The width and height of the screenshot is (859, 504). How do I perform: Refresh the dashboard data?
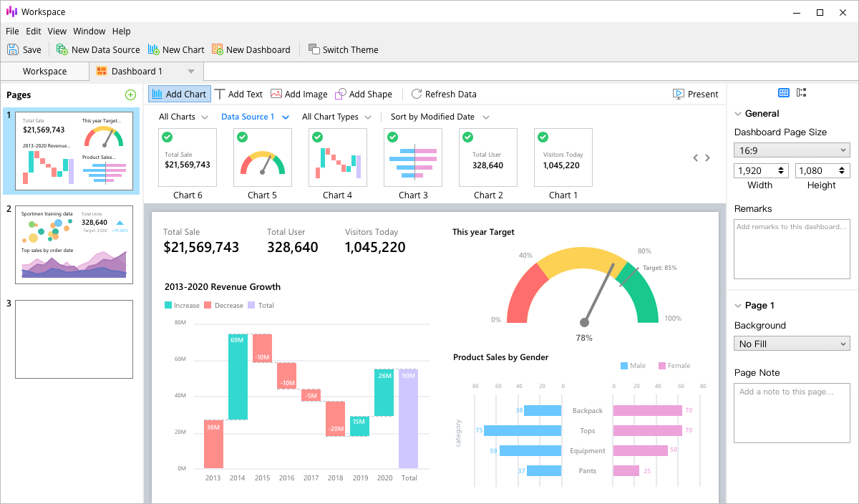tap(444, 94)
